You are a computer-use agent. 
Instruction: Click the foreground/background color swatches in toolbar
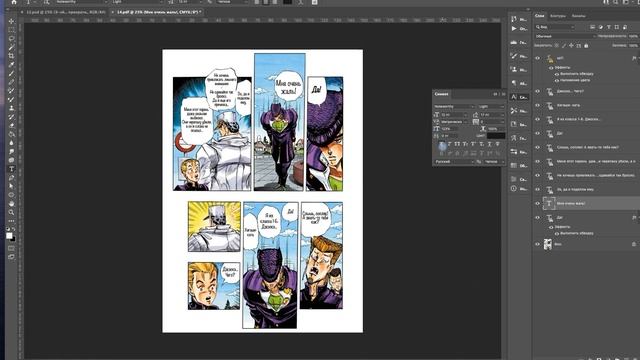[11, 236]
